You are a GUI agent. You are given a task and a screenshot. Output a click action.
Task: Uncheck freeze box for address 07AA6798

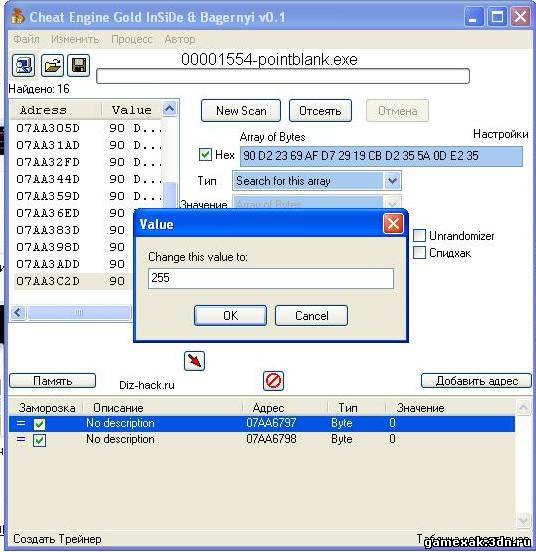click(39, 440)
